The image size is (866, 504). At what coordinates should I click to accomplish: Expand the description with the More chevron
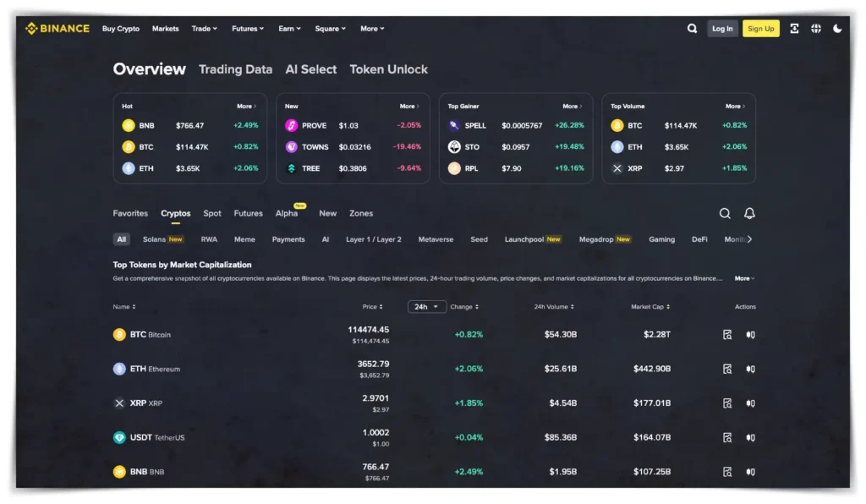pyautogui.click(x=744, y=278)
